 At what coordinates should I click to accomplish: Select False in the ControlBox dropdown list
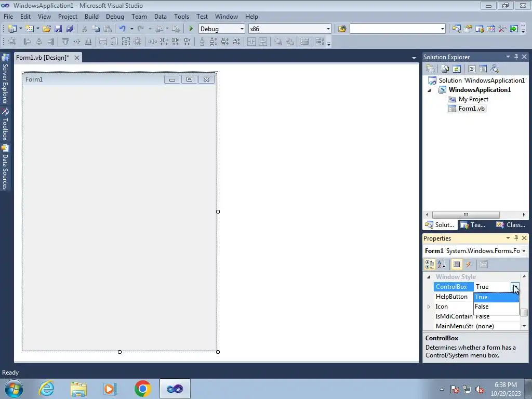coord(496,307)
